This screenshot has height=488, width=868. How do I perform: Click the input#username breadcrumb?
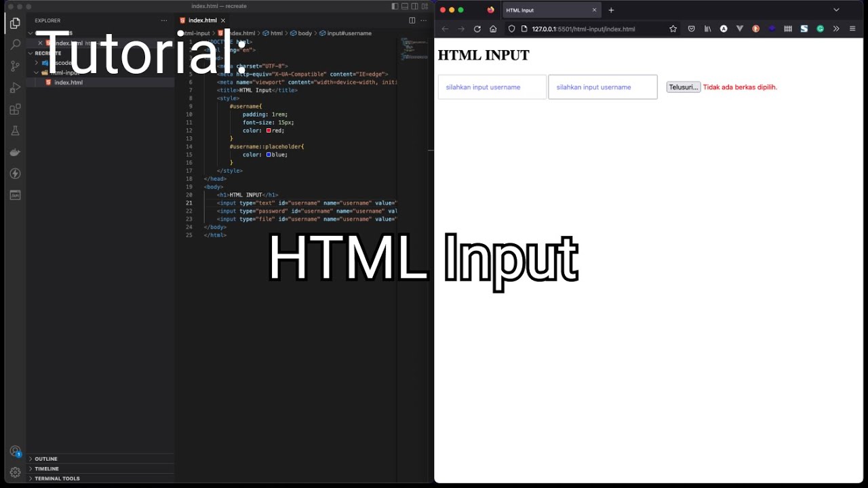tap(349, 33)
